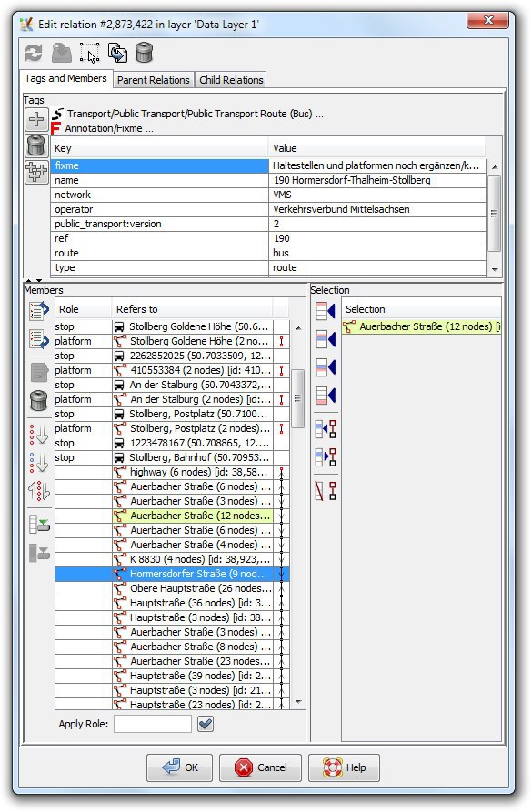
Task: Click the Key column header
Action: (160, 148)
